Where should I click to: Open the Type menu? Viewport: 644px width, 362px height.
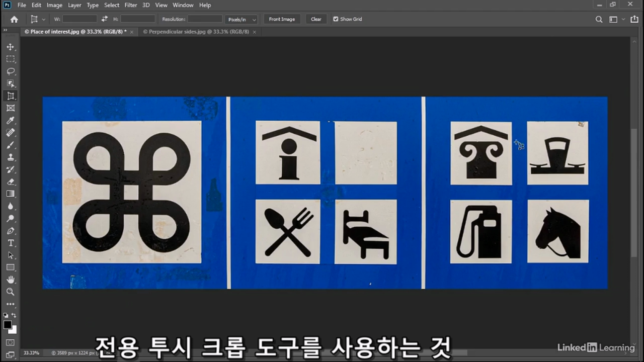[x=93, y=5]
